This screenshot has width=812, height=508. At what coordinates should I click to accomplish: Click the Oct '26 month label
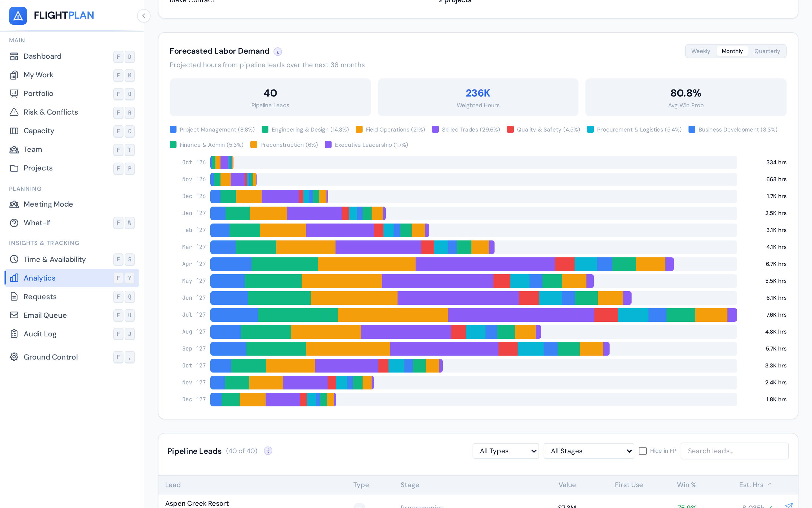tap(194, 163)
